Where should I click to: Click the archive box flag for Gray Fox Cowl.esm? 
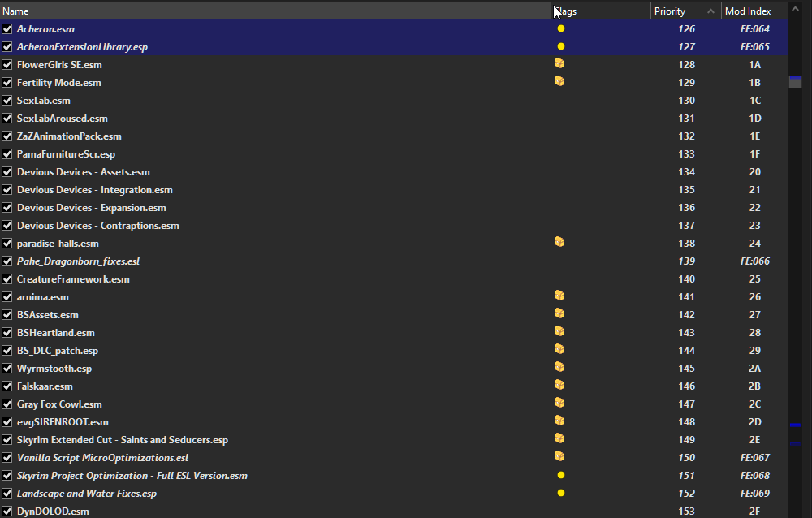click(559, 403)
